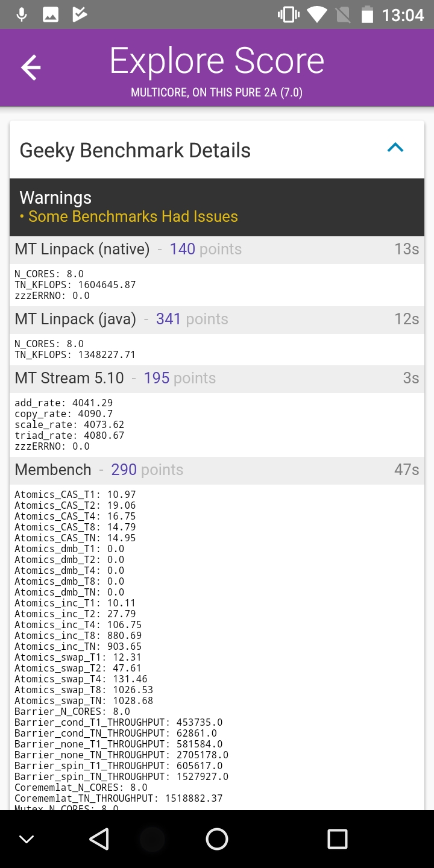Tap the microphone icon in the status bar

point(22,15)
